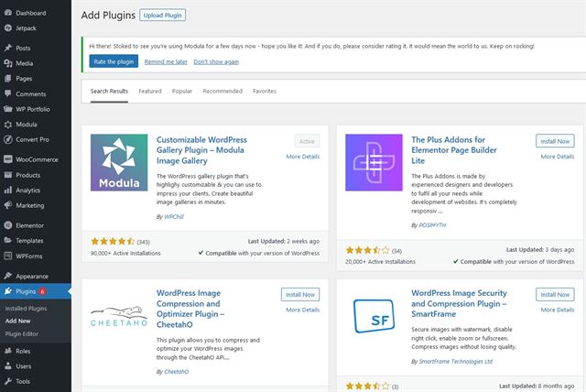
Task: Switch to the Popular tab
Action: [x=182, y=92]
